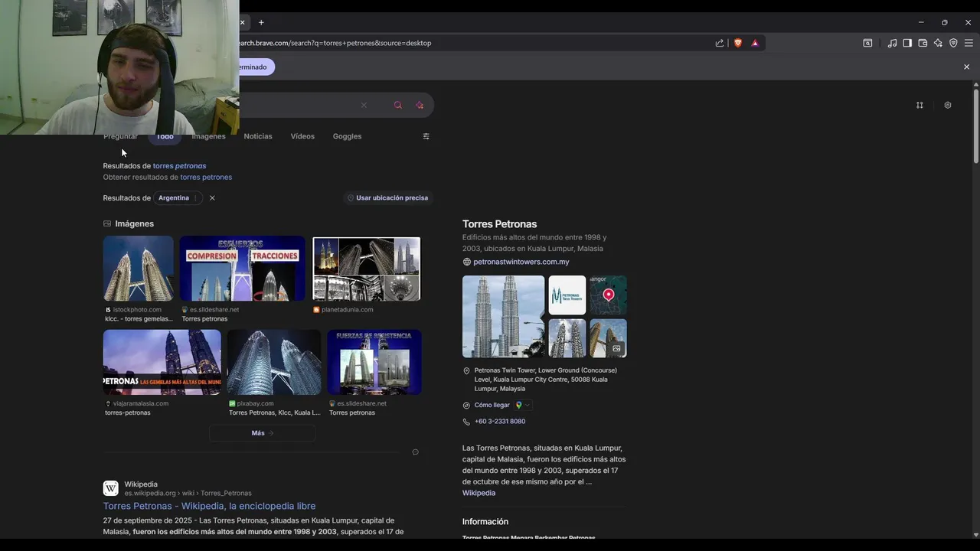Click the corrected query 'torres petronas' link
Screen dimensions: 980x551
click(179, 165)
